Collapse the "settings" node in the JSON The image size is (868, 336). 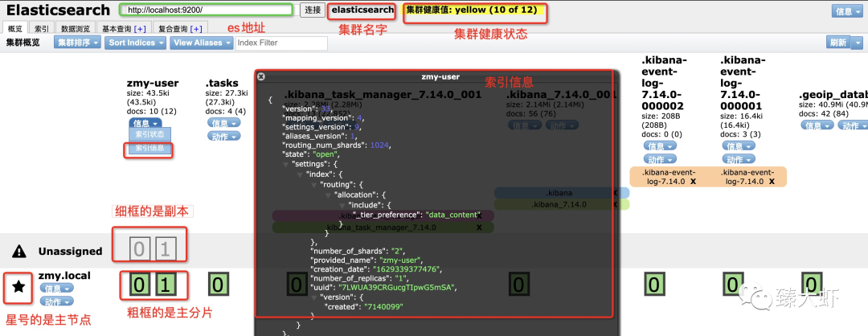coord(285,165)
